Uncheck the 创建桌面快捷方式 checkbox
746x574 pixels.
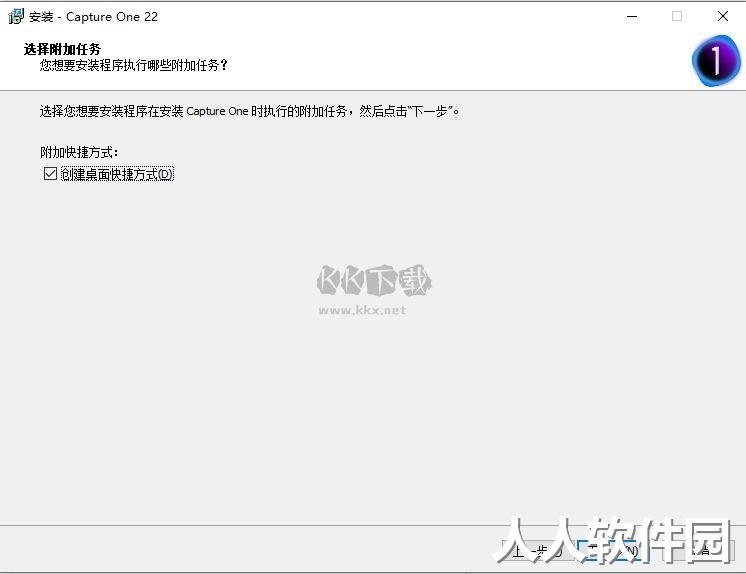50,174
